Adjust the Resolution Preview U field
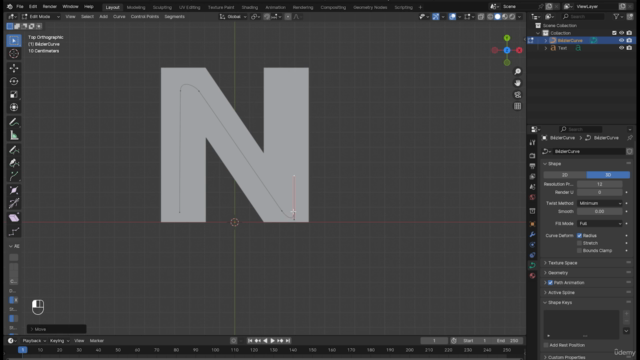Image resolution: width=640 pixels, height=360 pixels. [600, 184]
